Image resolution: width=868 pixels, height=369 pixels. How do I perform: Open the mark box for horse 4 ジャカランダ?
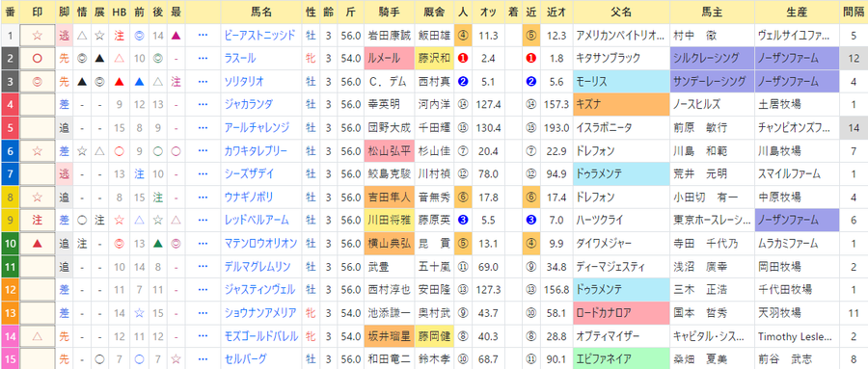pos(38,105)
